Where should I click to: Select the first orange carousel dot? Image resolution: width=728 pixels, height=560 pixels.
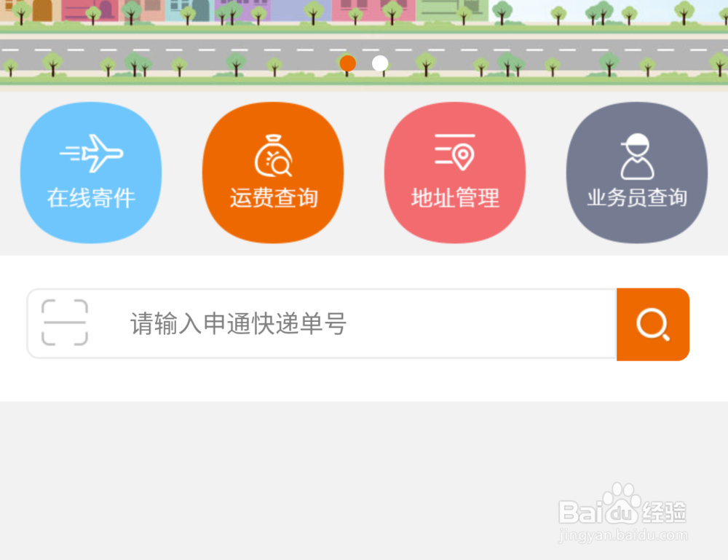click(x=348, y=63)
